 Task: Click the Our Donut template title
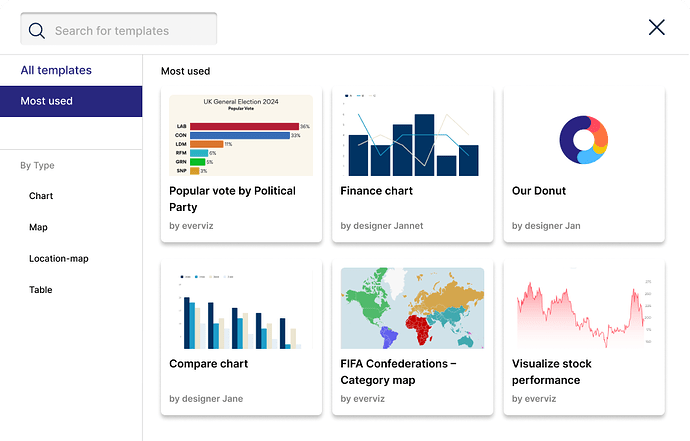539,191
